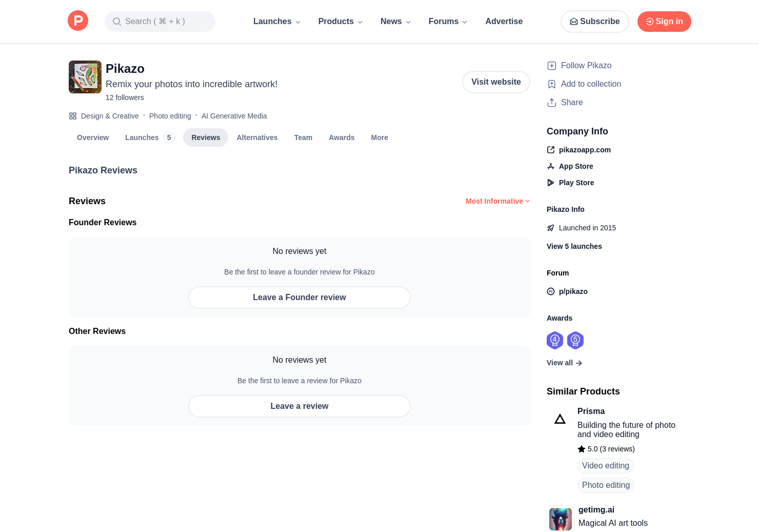The height and width of the screenshot is (532, 759).
Task: Open the pikazoapp.com external link
Action: point(585,150)
